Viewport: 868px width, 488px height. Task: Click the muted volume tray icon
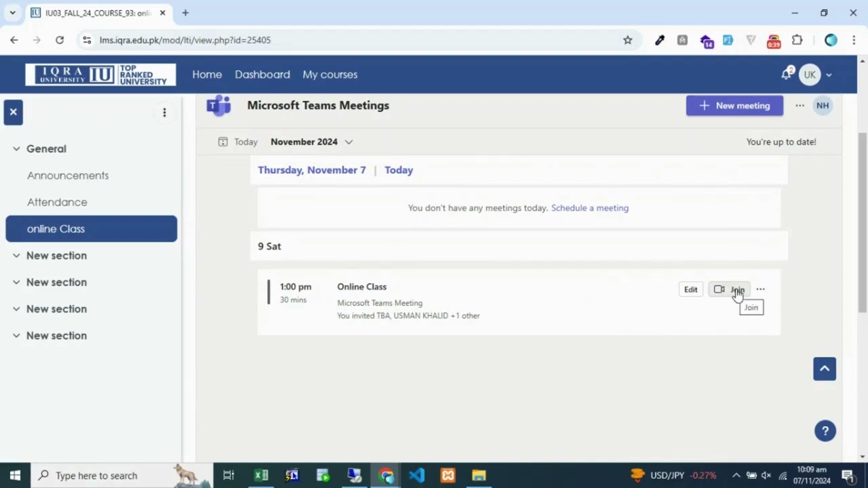(766, 475)
